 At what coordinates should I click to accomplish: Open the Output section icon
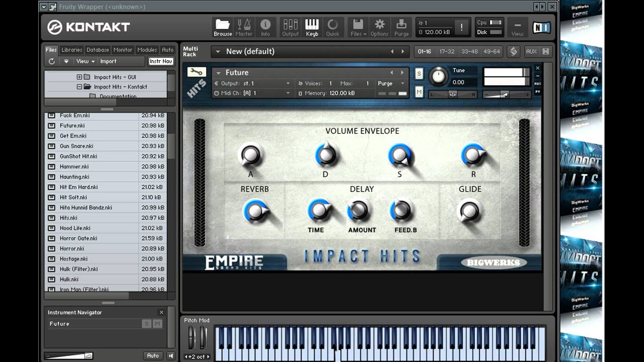pos(290,27)
